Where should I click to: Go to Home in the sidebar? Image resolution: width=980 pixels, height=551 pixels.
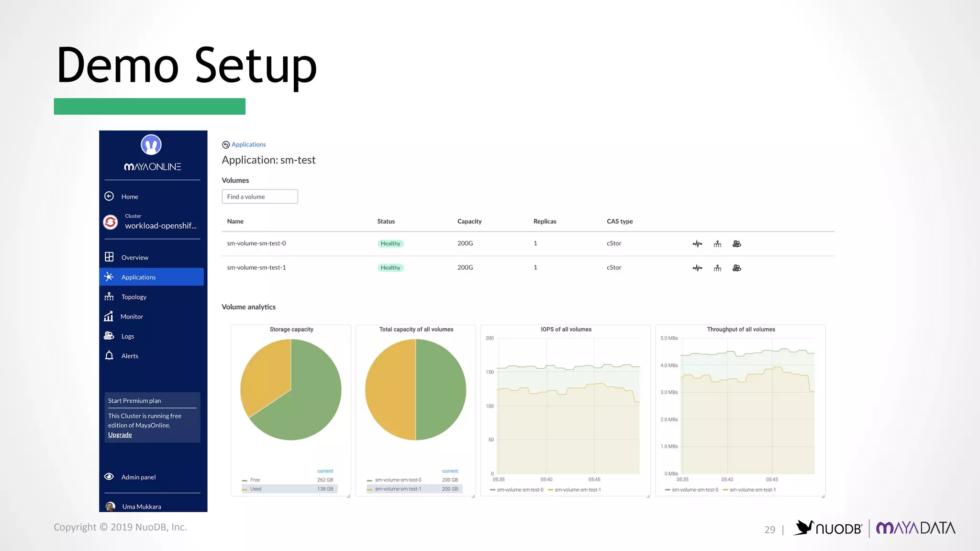click(x=130, y=197)
